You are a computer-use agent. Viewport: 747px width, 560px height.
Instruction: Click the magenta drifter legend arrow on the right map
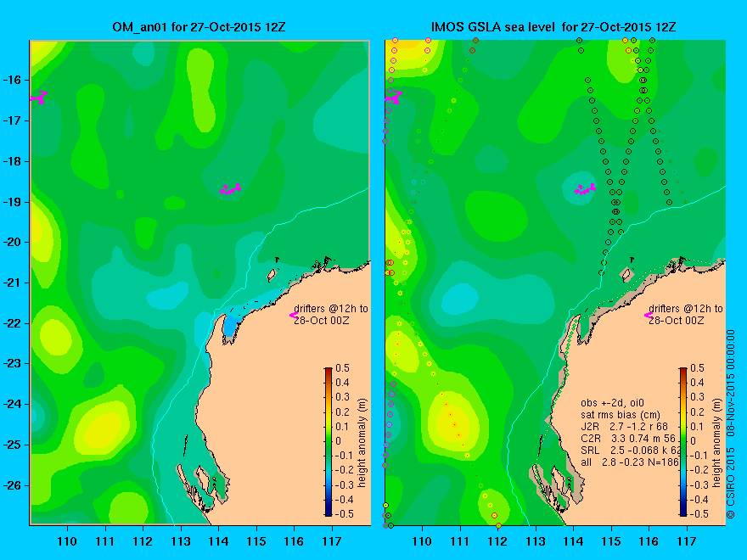tap(649, 315)
